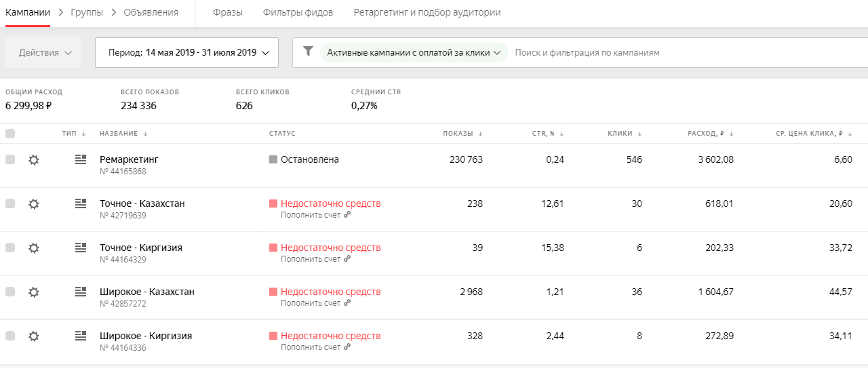Click red status square for Широкое - Киргизия
868x369 pixels.
(x=273, y=336)
